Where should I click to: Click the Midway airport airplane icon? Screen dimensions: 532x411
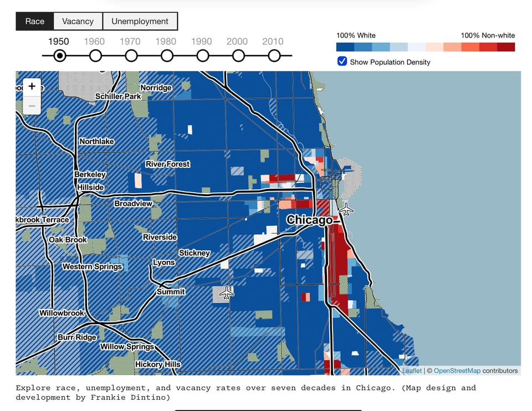(226, 292)
